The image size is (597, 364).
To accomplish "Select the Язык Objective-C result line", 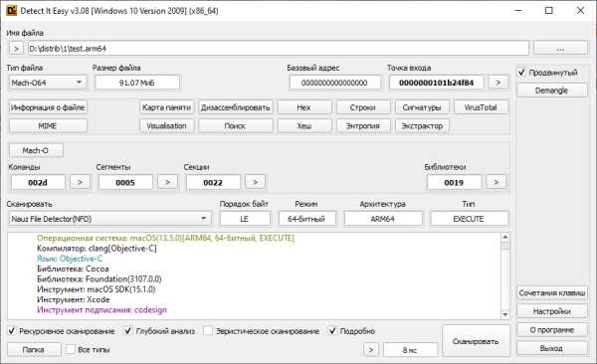I will [70, 259].
